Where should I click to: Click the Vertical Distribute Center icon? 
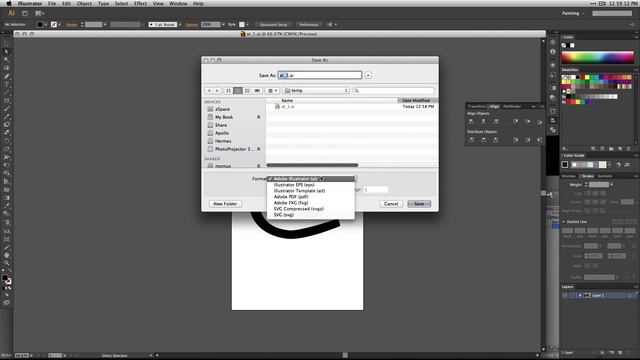(484, 140)
